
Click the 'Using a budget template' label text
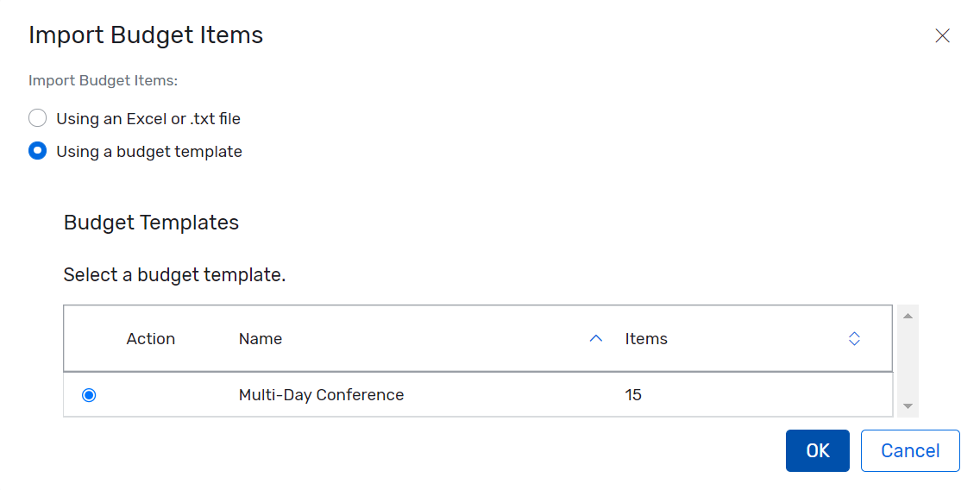tap(149, 151)
